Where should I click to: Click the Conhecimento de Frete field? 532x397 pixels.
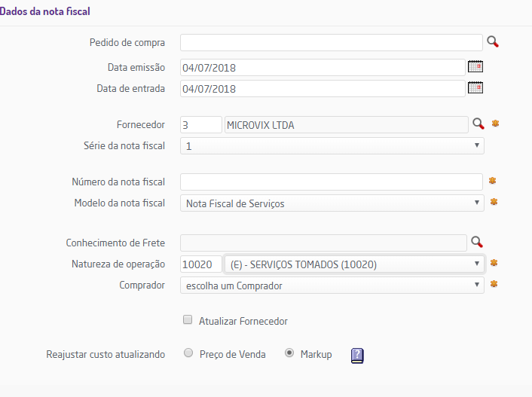point(323,243)
